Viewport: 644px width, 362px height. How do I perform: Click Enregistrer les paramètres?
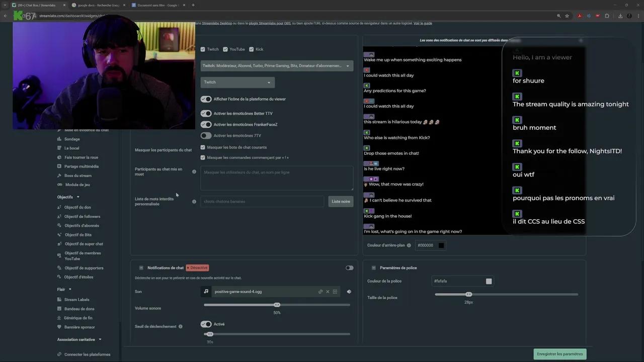(x=559, y=353)
